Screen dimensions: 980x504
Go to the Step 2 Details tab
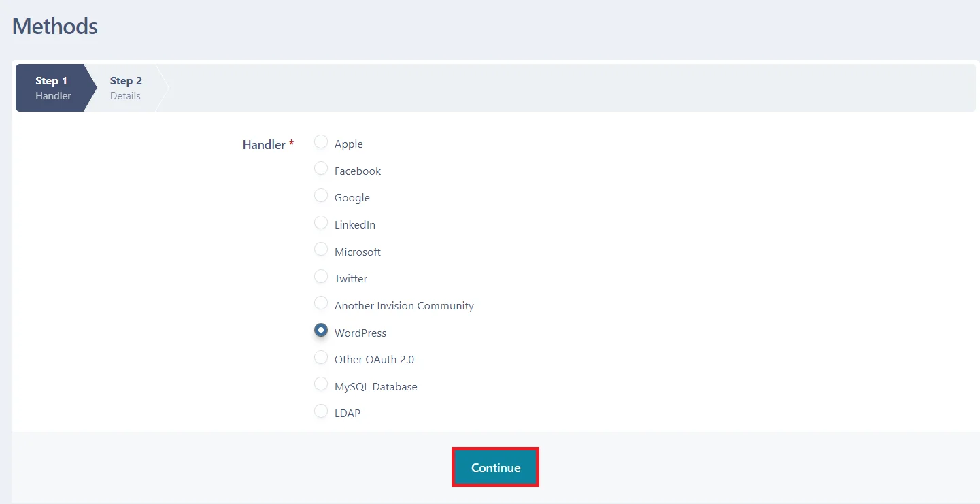pos(126,88)
